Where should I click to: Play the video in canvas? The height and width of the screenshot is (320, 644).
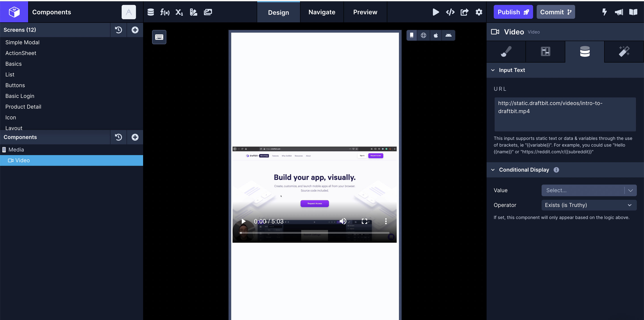pos(244,221)
